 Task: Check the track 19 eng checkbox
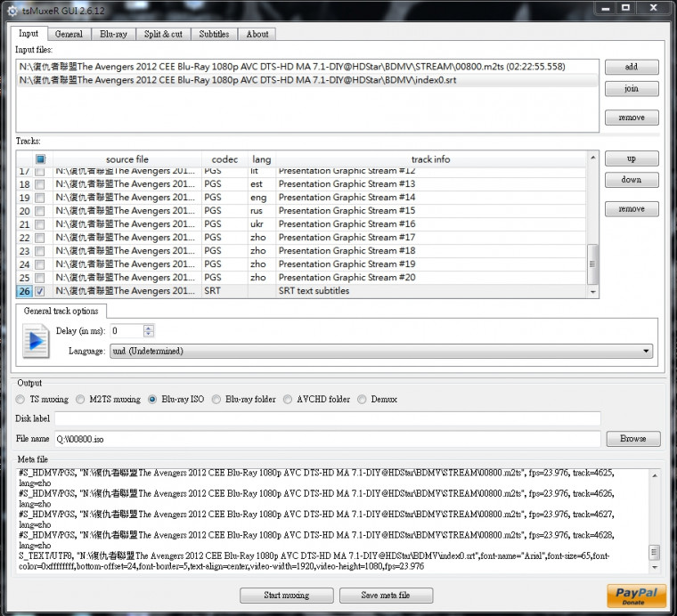40,198
